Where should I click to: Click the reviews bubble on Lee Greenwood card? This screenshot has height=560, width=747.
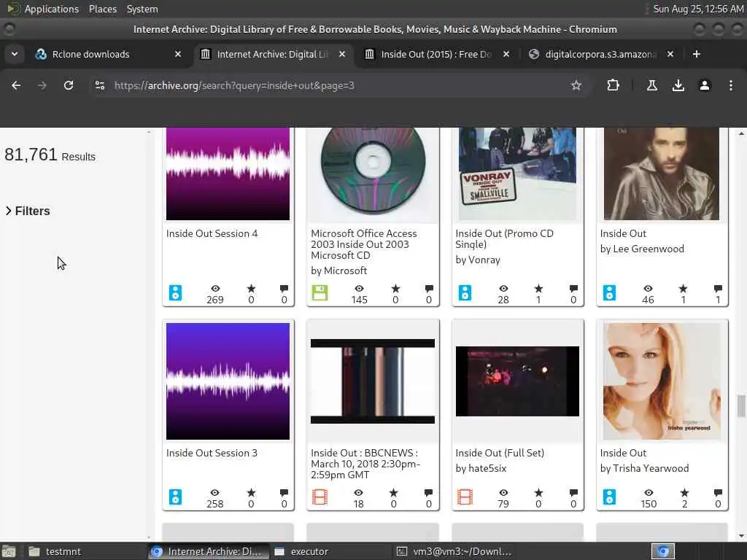click(x=718, y=289)
